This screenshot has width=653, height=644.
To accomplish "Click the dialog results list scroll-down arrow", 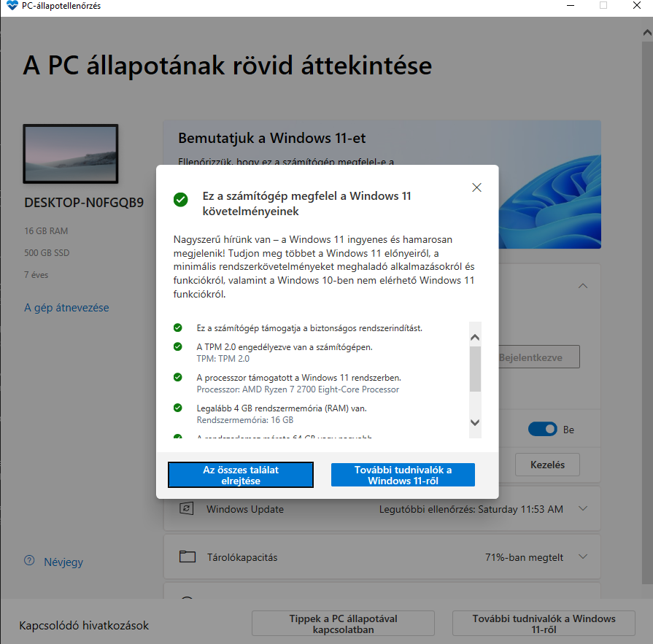I will pos(475,422).
